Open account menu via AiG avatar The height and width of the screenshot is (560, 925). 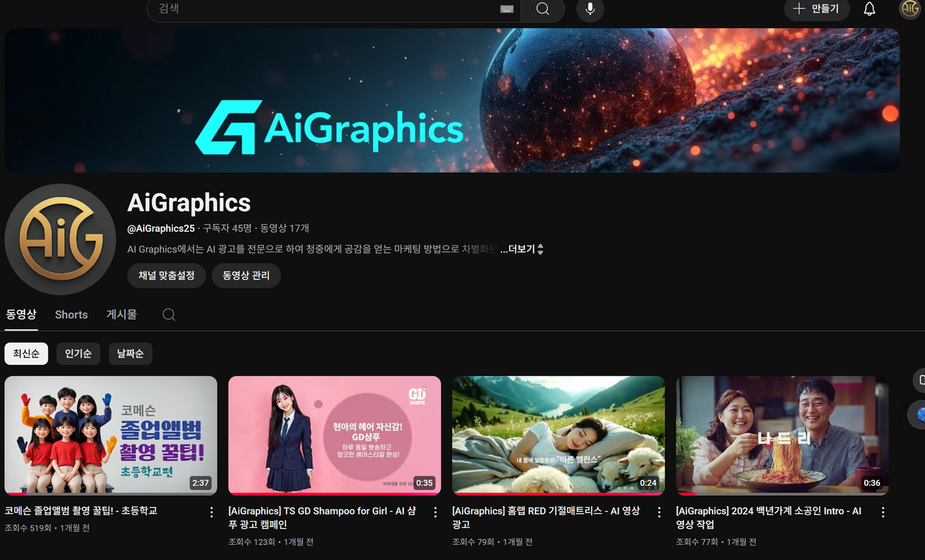point(908,9)
